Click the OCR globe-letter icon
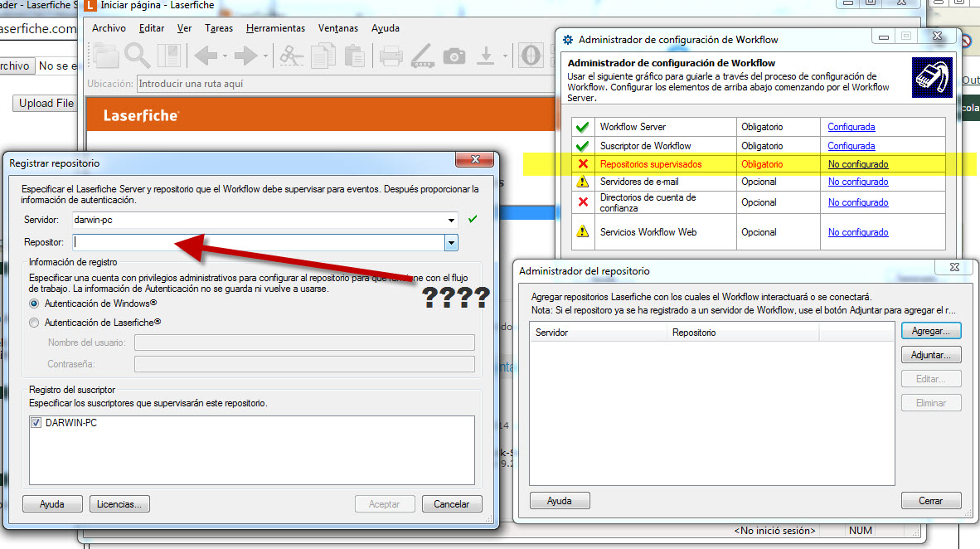980x549 pixels. tap(531, 56)
